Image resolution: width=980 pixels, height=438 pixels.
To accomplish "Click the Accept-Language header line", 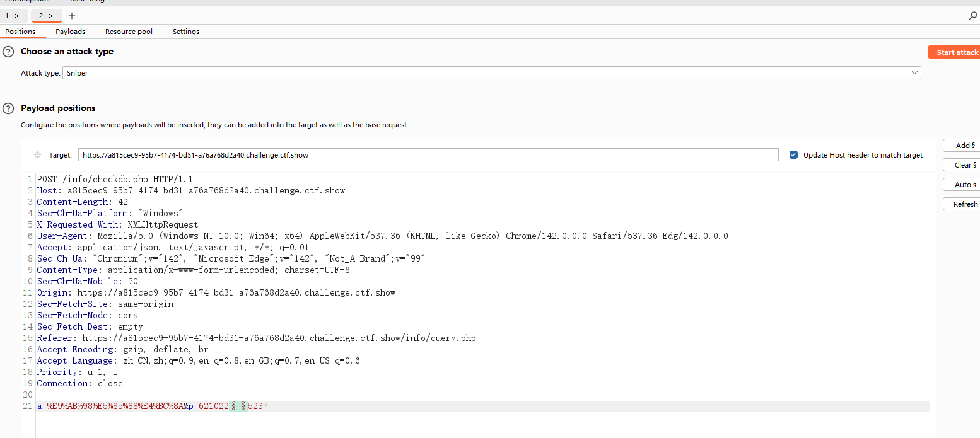I will [x=198, y=360].
